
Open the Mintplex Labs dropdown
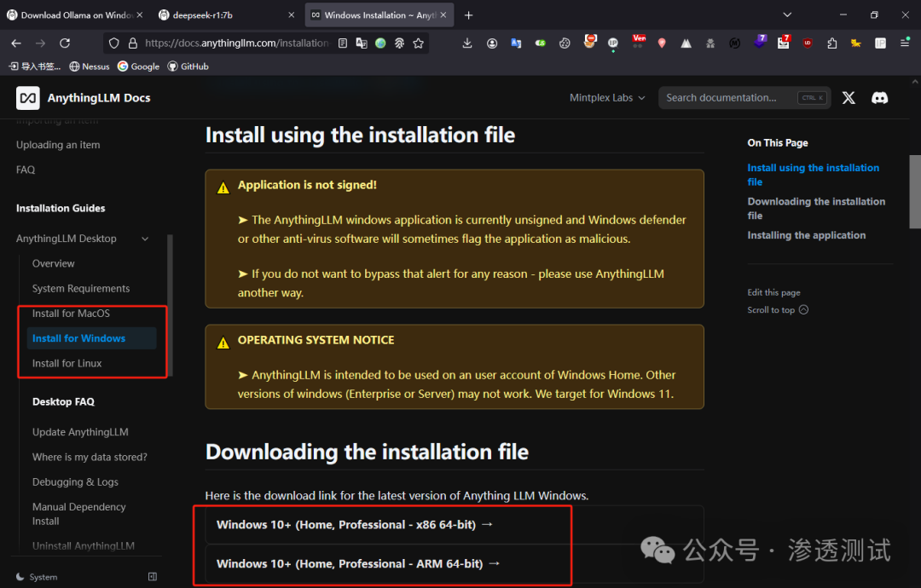(607, 98)
